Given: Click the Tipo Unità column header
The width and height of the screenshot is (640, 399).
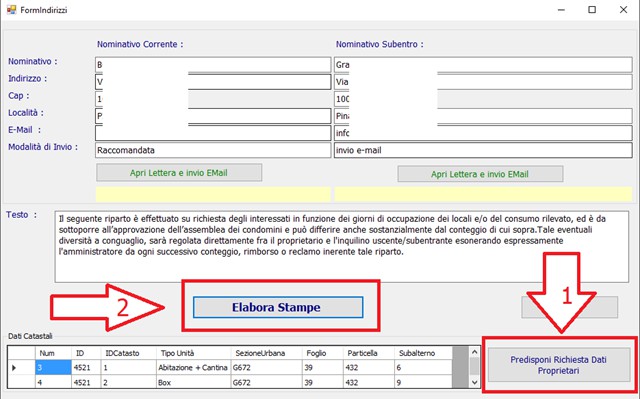Looking at the screenshot, I should pyautogui.click(x=193, y=353).
